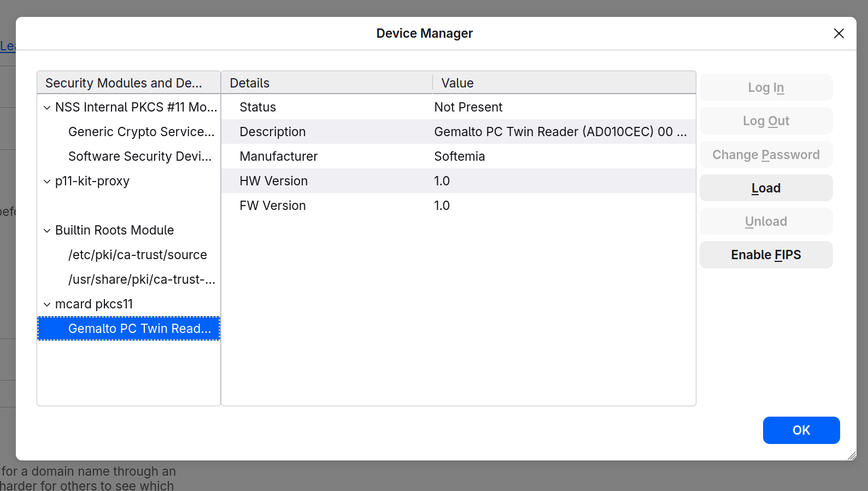Click the Value column header

(x=564, y=83)
